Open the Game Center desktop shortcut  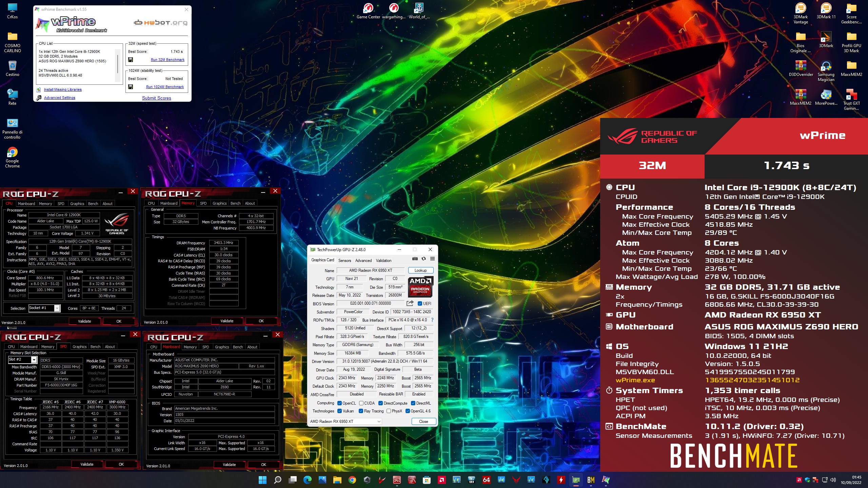pos(368,11)
